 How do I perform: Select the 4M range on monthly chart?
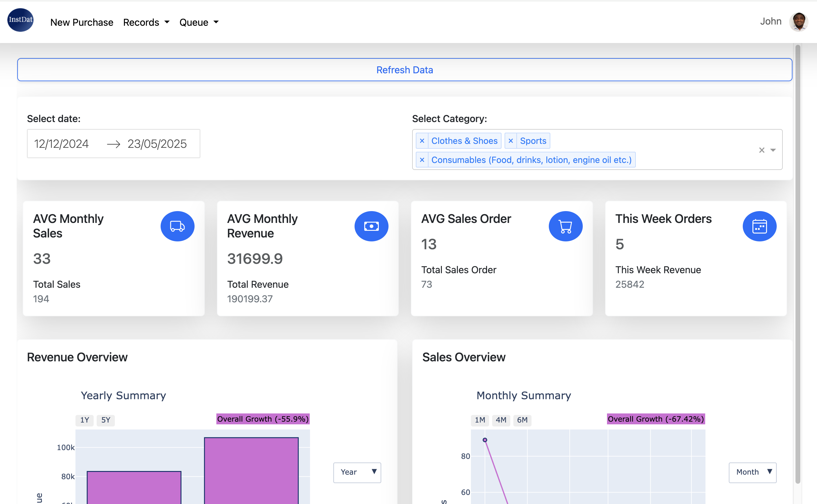(501, 420)
